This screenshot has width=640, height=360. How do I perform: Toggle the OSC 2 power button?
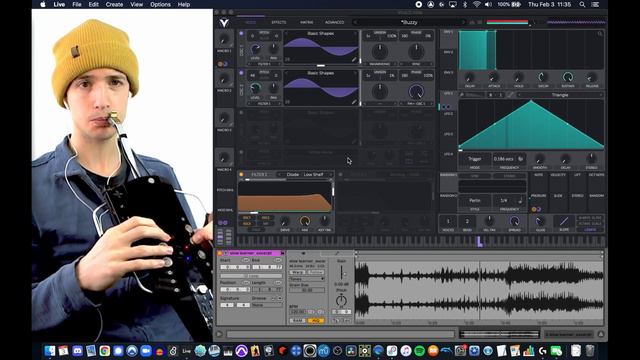point(241,73)
